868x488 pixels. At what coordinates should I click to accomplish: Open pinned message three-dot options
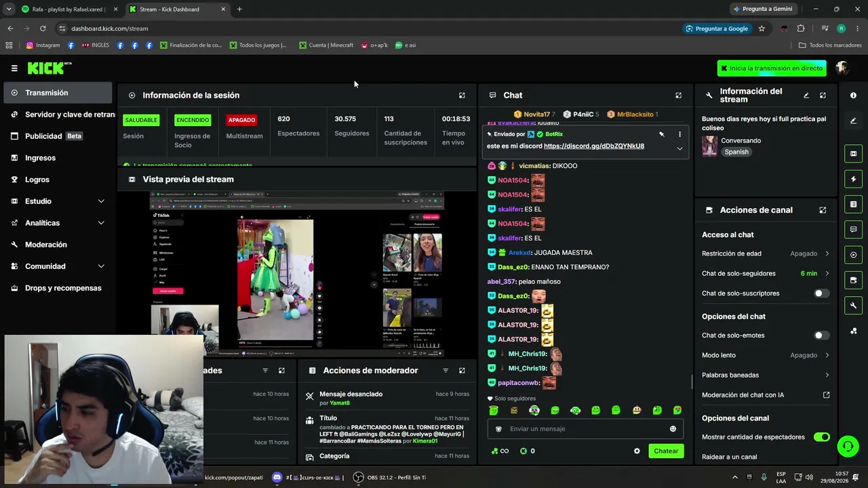679,134
